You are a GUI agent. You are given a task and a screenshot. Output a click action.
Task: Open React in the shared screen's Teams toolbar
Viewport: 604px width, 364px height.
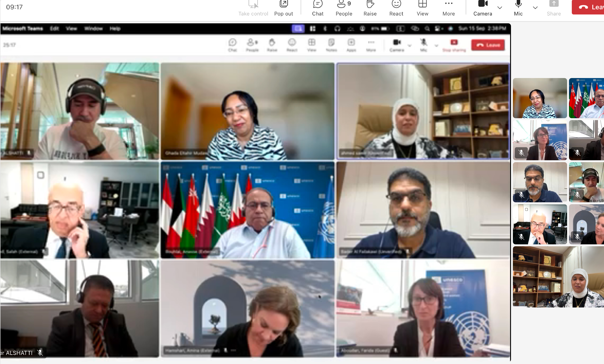point(292,45)
